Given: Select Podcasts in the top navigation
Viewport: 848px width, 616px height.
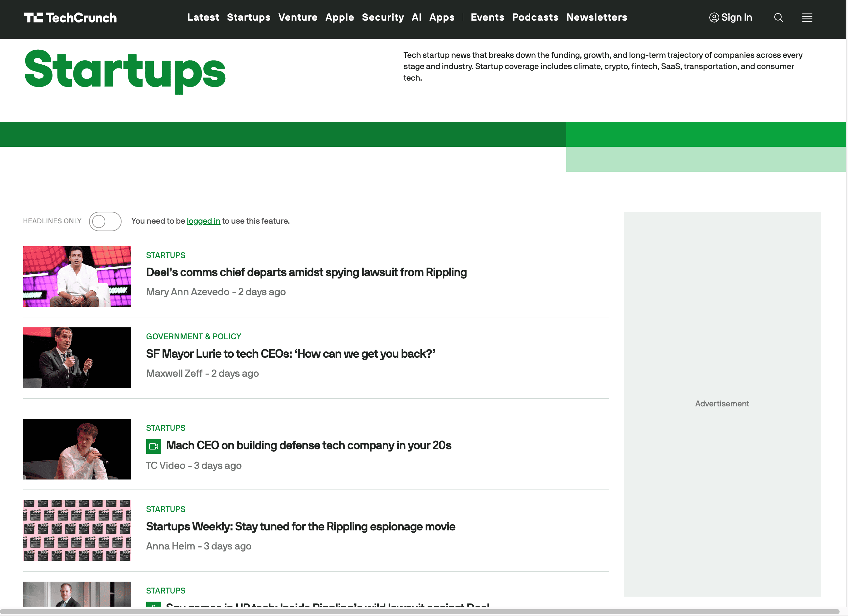Looking at the screenshot, I should [x=535, y=17].
